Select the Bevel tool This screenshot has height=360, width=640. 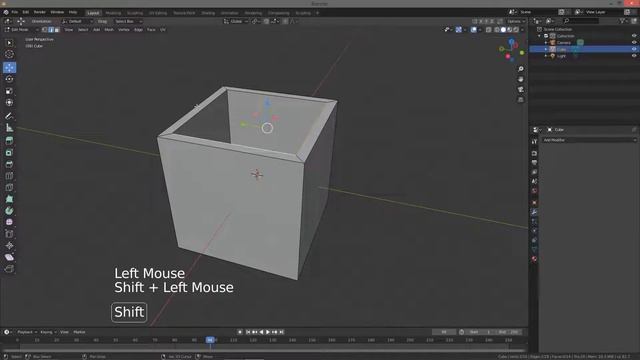[x=9, y=164]
